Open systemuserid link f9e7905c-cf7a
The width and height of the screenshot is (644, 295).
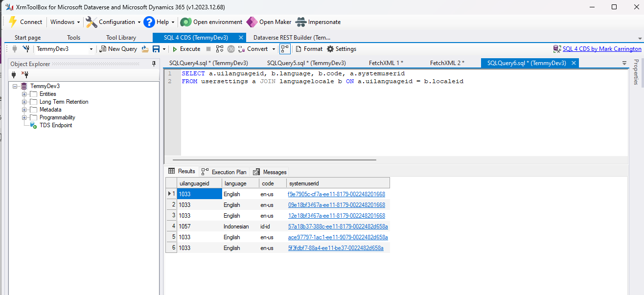point(337,194)
